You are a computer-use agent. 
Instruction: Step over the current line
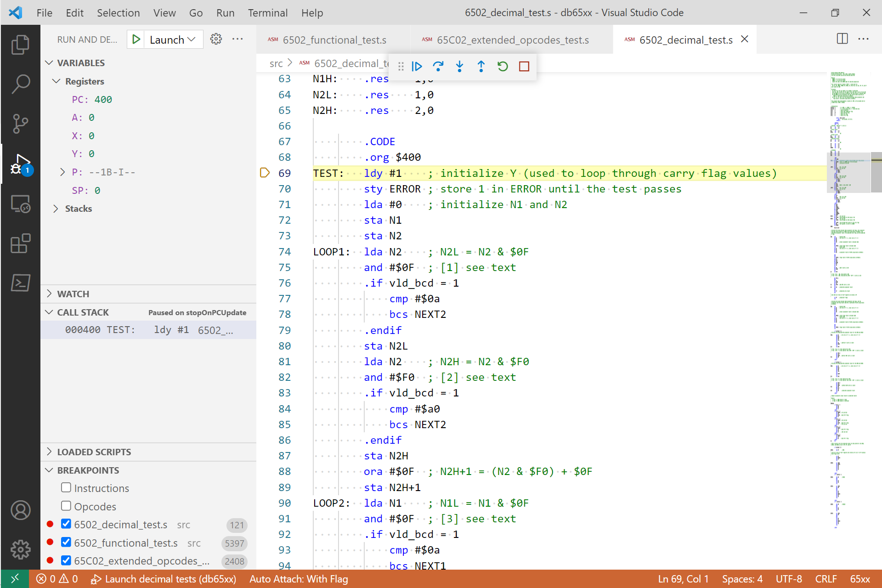(438, 67)
